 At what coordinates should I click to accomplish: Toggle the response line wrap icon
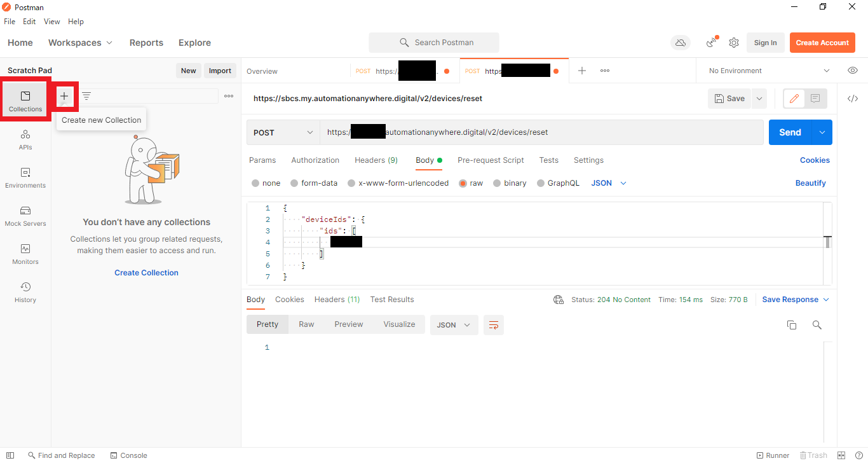pos(494,325)
